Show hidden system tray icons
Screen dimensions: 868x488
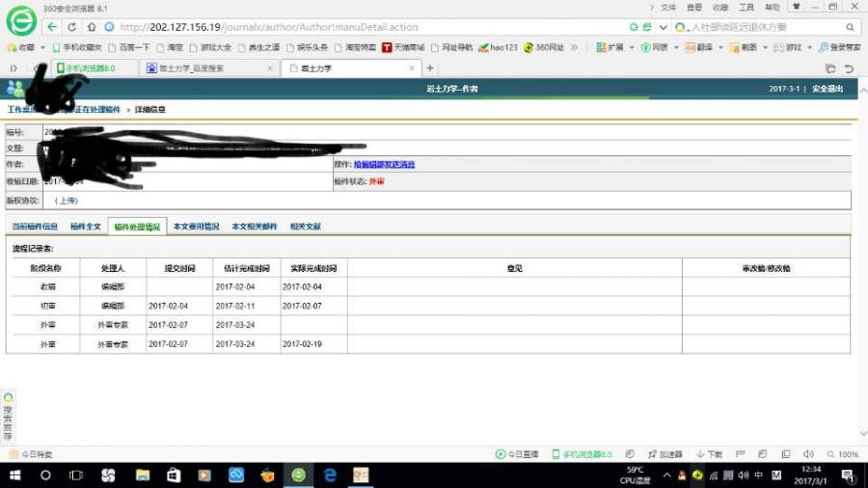(667, 475)
